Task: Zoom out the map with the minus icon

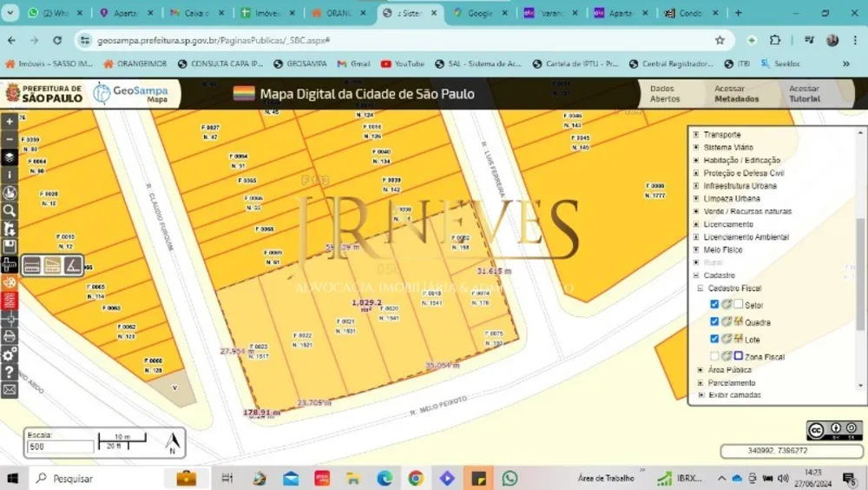Action: 10,139
